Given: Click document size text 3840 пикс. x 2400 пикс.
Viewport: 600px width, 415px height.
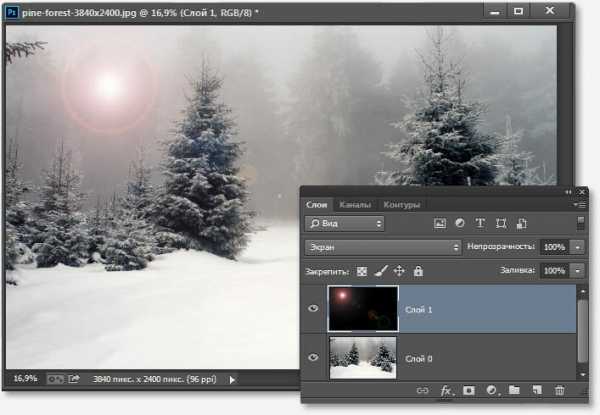Looking at the screenshot, I should (x=154, y=379).
